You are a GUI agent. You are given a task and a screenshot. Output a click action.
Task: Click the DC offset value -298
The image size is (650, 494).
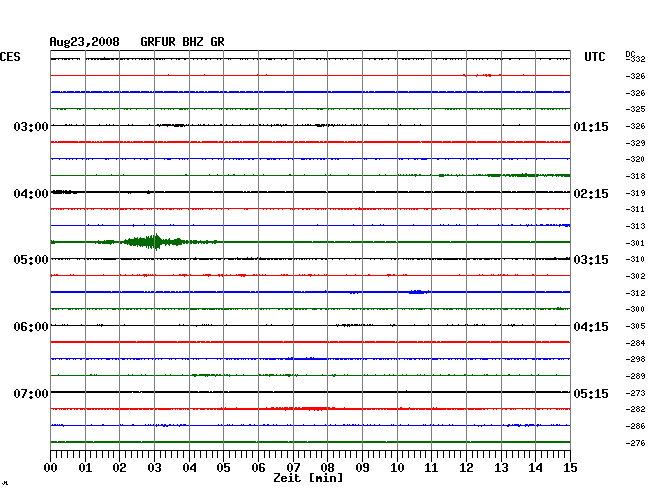635,359
